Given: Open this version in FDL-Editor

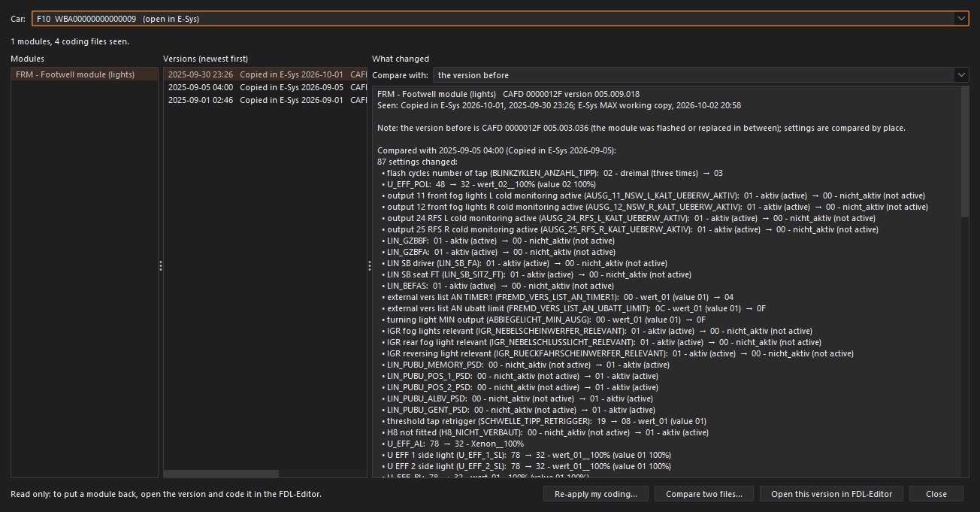Looking at the screenshot, I should tap(831, 494).
